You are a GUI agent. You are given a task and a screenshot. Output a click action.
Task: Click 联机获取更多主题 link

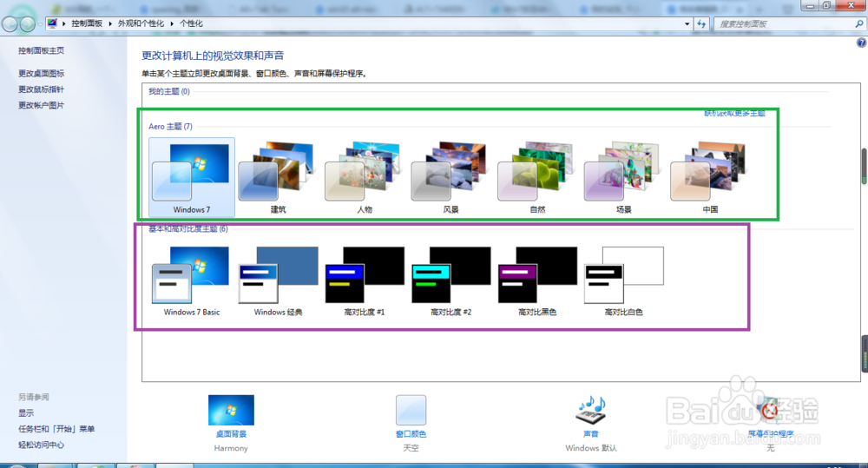[734, 113]
